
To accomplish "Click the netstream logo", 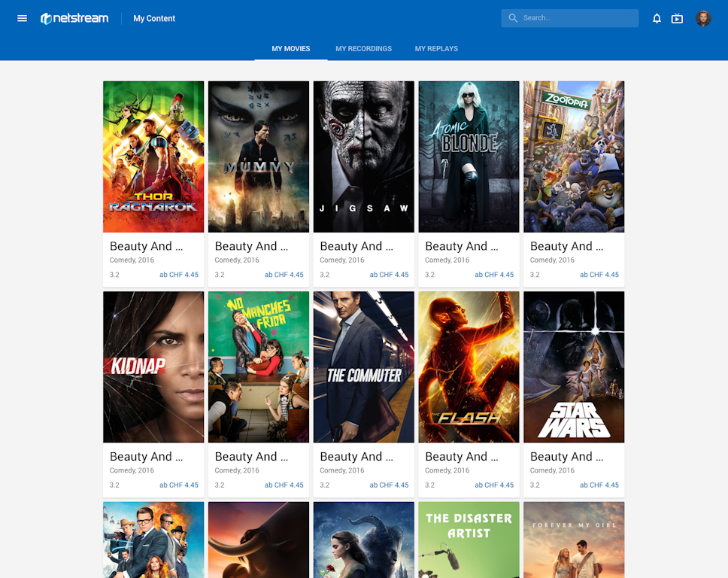I will pos(74,18).
